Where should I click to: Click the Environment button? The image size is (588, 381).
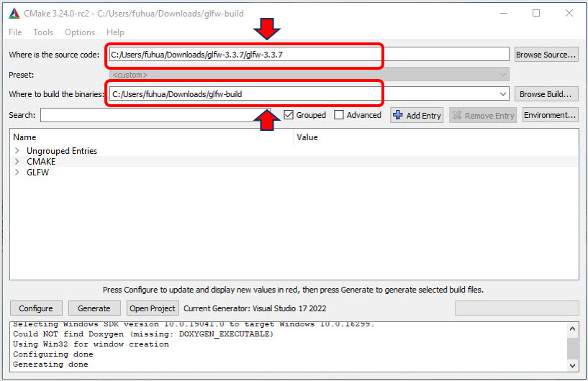point(550,115)
